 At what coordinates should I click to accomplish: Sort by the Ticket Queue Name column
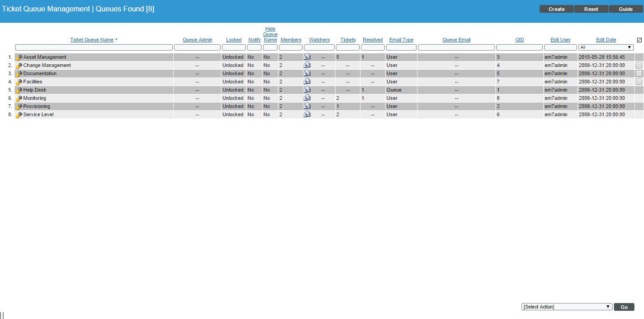(92, 40)
